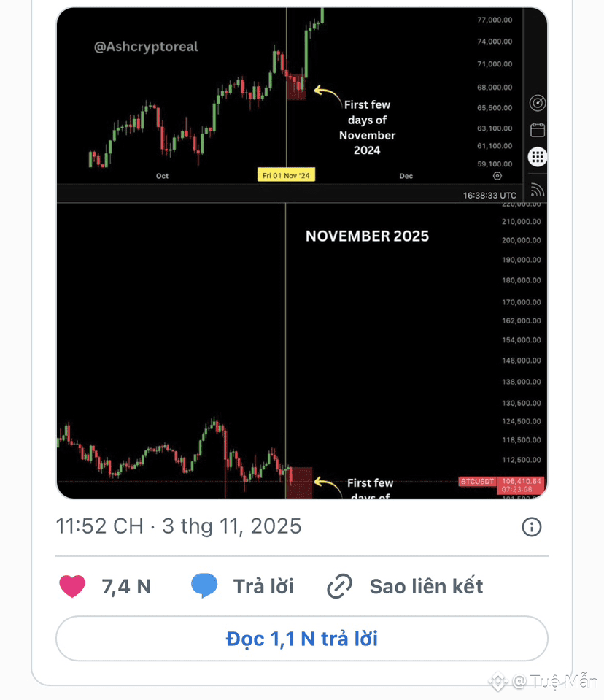Like the post with pink heart icon

point(72,586)
